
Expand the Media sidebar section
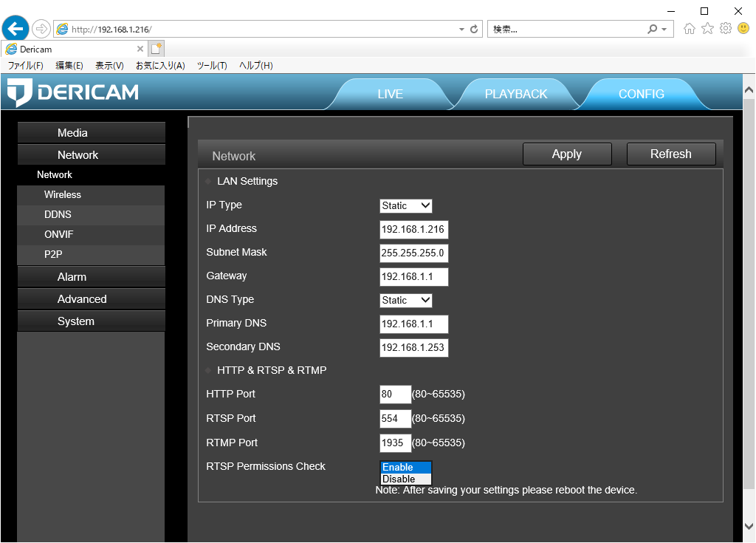click(91, 133)
